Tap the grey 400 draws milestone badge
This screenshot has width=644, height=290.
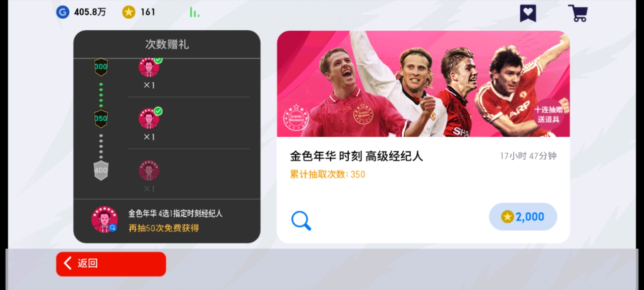click(101, 171)
